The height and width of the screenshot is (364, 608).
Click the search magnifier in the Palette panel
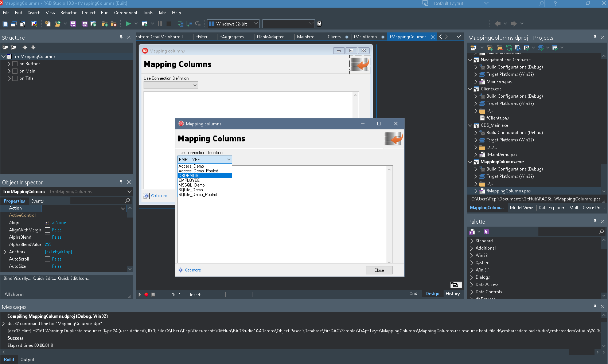click(x=601, y=232)
